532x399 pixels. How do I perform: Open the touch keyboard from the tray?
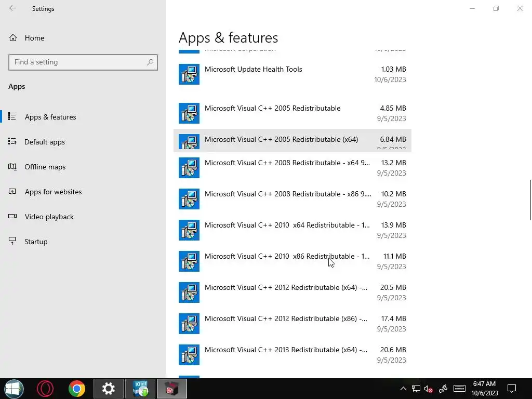pyautogui.click(x=459, y=389)
